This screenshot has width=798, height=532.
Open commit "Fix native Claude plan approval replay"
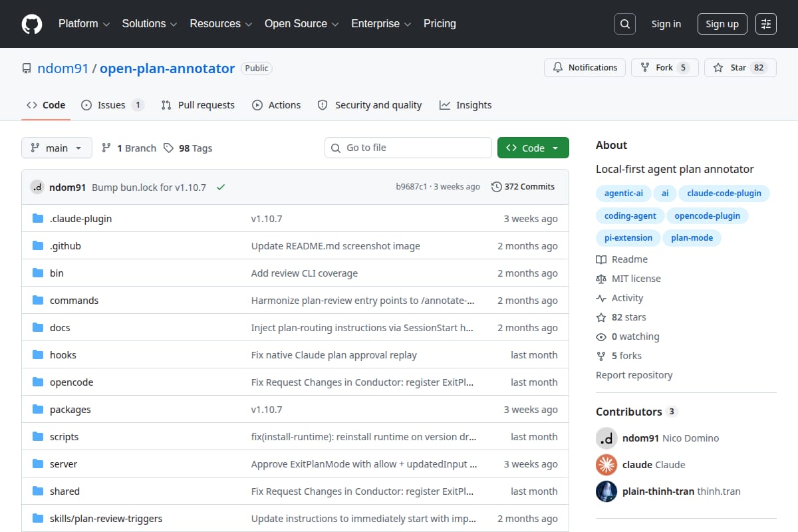334,355
